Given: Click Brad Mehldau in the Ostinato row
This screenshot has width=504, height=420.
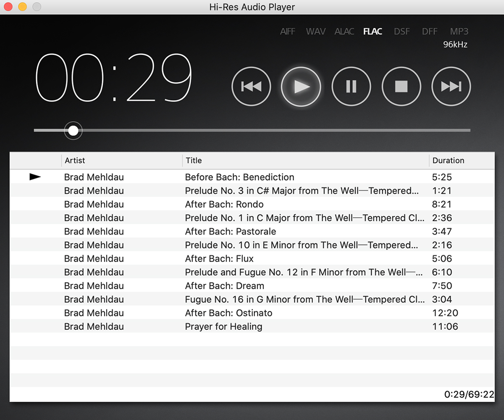Looking at the screenshot, I should click(94, 313).
